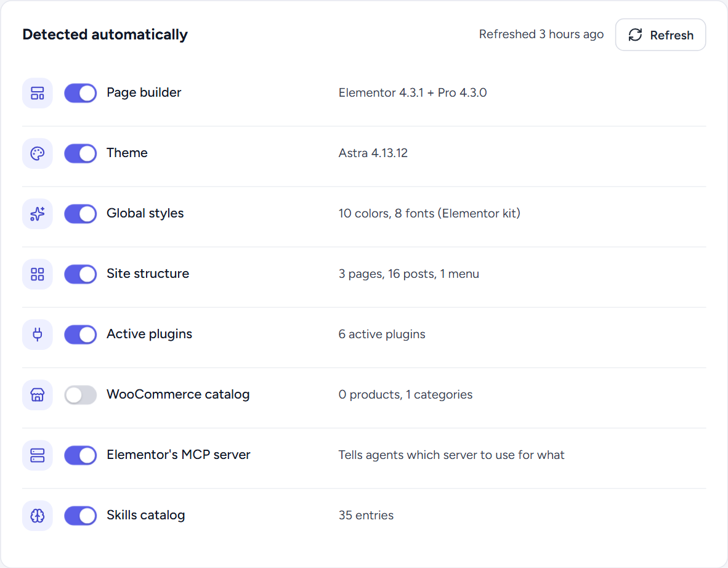Click the Skills catalog brain icon

point(37,516)
